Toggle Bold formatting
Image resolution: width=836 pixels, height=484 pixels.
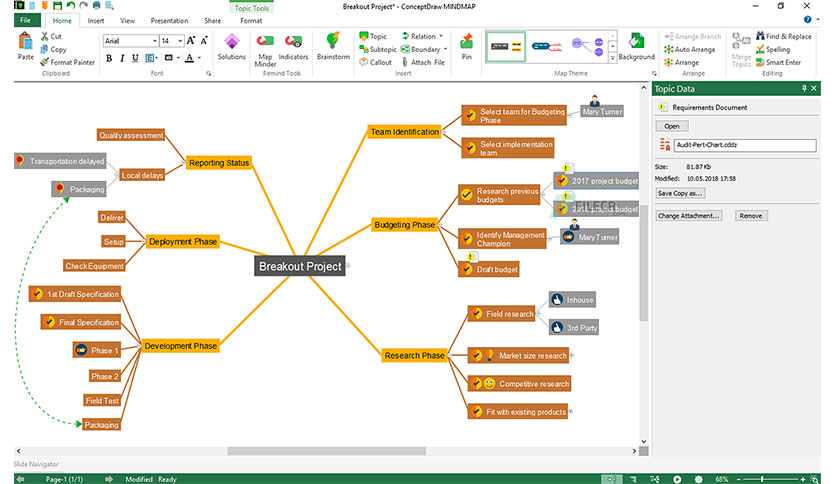coord(109,58)
